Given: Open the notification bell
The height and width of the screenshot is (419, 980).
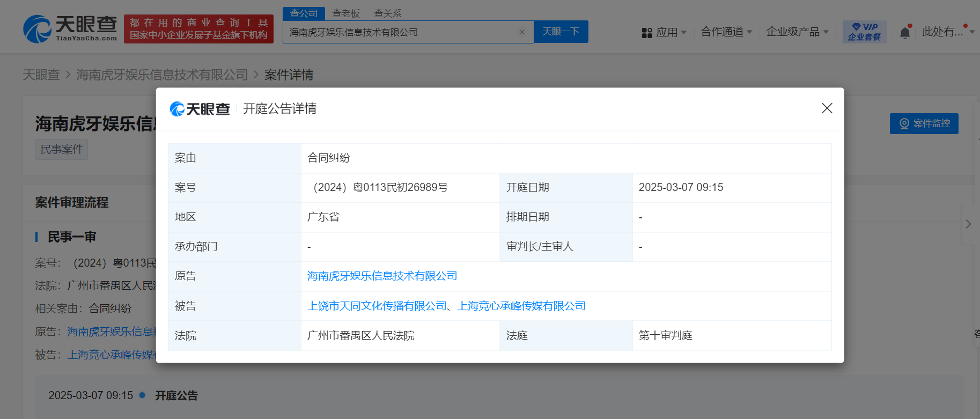Looking at the screenshot, I should pos(905,32).
